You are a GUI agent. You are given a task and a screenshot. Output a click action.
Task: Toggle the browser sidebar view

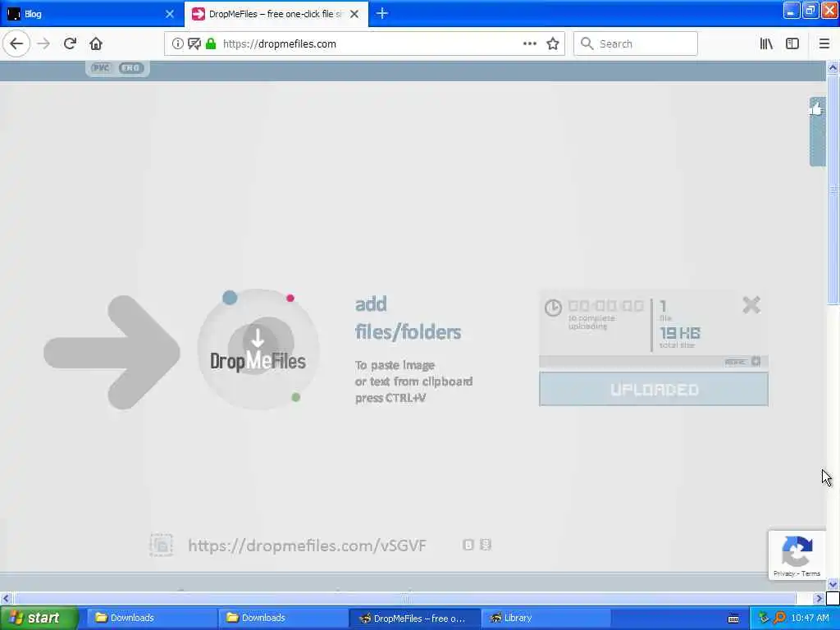[792, 44]
